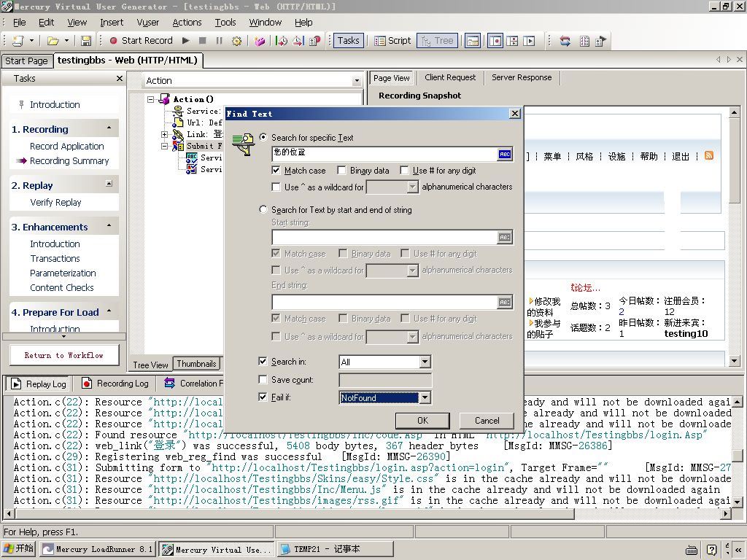Click the orange RSS icon in the snapshot

click(x=709, y=156)
